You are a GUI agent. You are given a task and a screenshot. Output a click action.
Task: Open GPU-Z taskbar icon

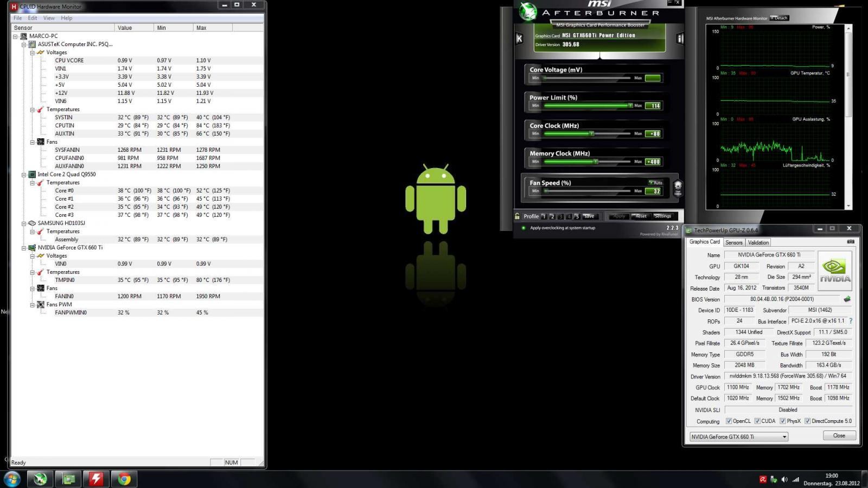(68, 479)
